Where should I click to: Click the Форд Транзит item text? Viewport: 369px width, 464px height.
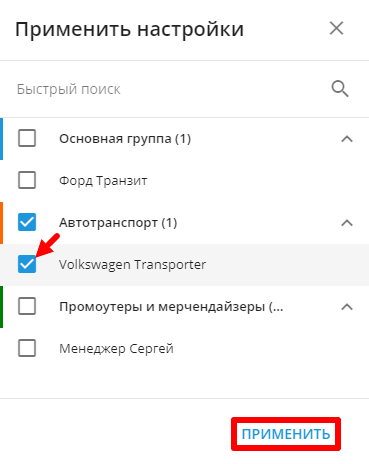point(103,181)
